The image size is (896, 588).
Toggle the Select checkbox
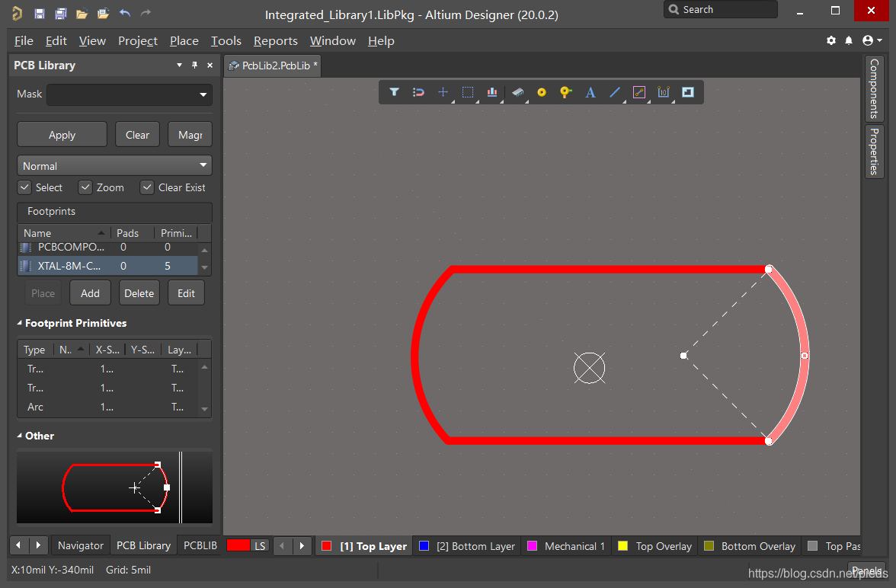(24, 187)
